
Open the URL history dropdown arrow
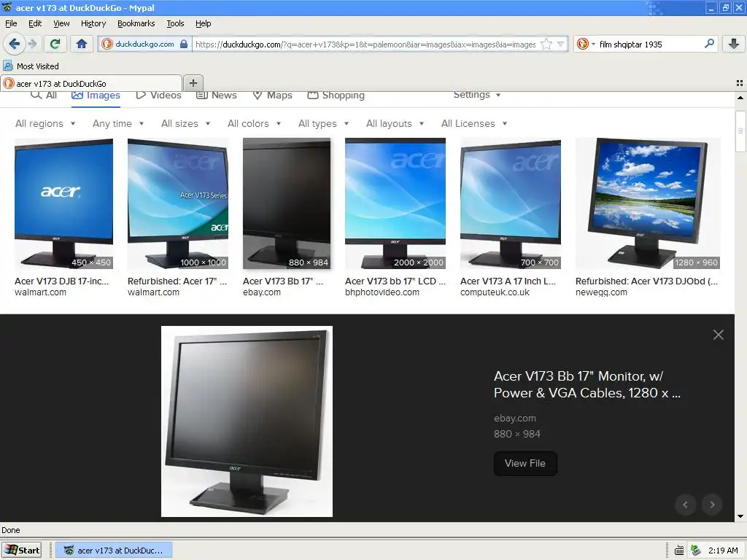pyautogui.click(x=561, y=44)
